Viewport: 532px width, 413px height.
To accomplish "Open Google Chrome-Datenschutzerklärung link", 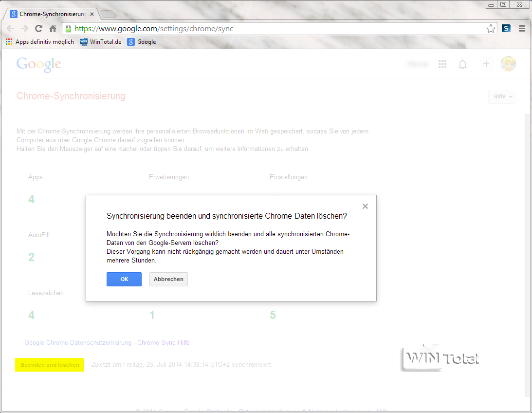I will 78,342.
